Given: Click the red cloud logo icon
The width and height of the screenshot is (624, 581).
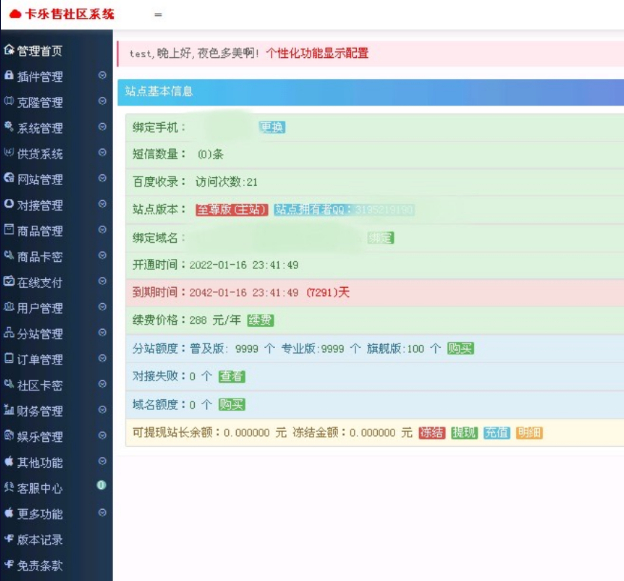Looking at the screenshot, I should pos(15,14).
